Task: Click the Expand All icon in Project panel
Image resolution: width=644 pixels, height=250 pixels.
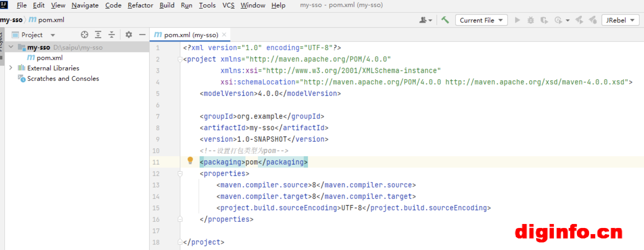Action: (98, 35)
